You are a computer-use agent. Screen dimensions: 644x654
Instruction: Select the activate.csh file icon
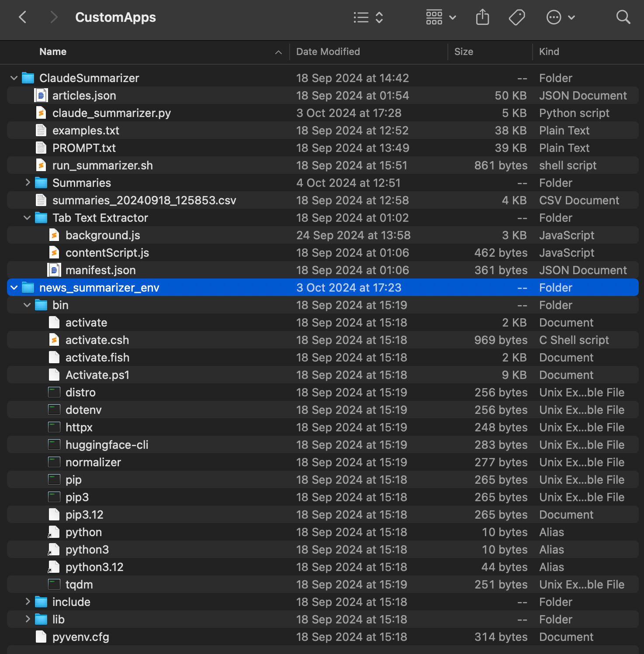coord(54,340)
